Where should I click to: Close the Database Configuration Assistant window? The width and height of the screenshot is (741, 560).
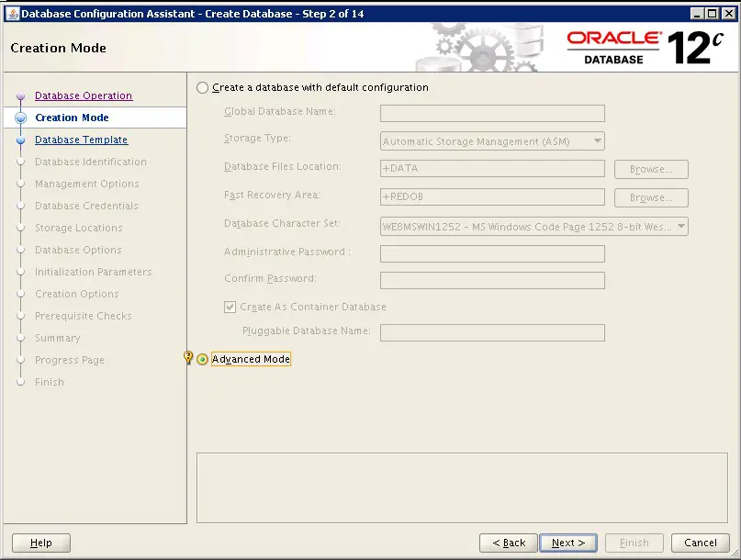pos(728,14)
